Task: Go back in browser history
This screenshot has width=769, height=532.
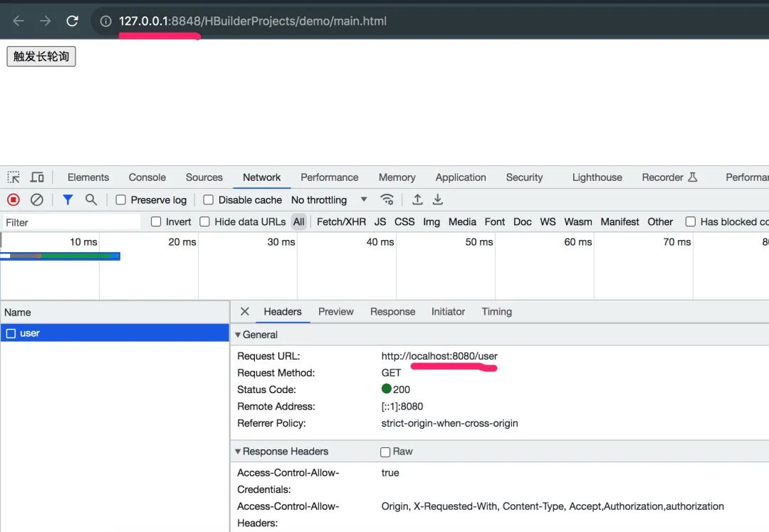Action: (19, 21)
